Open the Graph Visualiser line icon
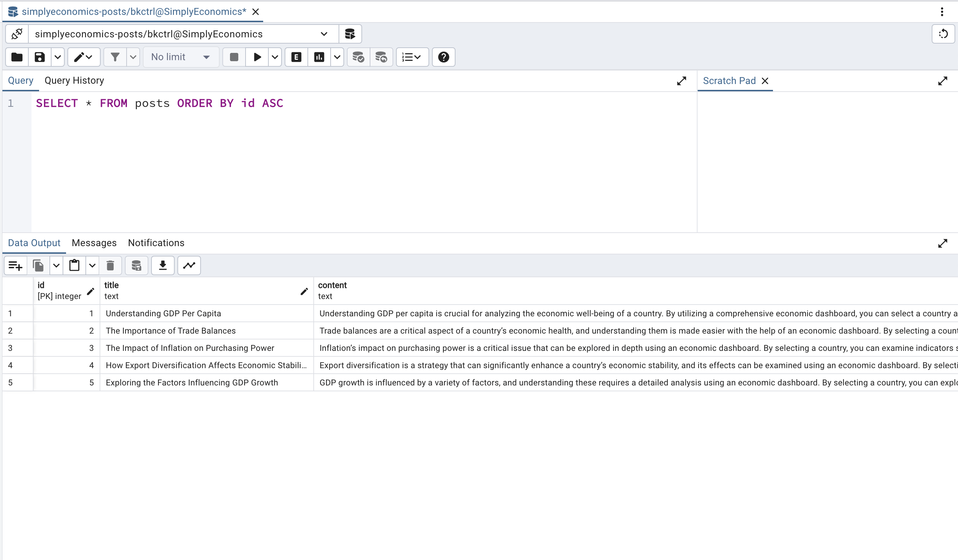Screen dimensions: 958x560 coord(189,265)
